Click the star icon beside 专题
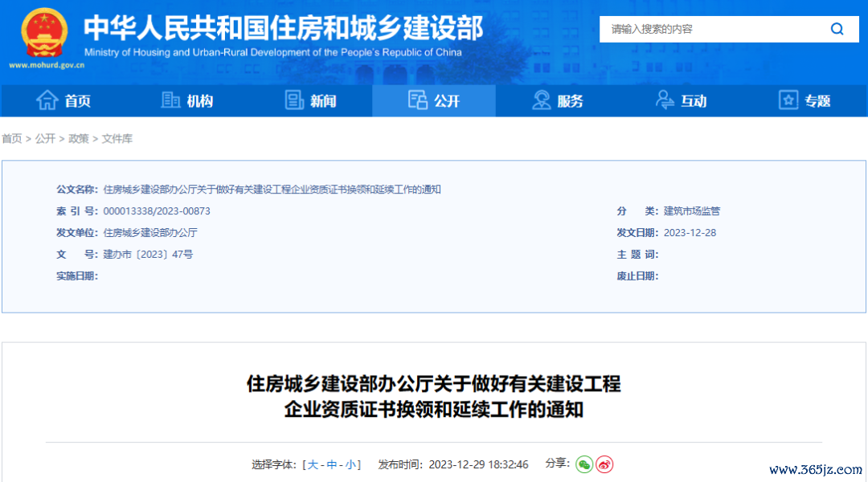 pyautogui.click(x=788, y=100)
